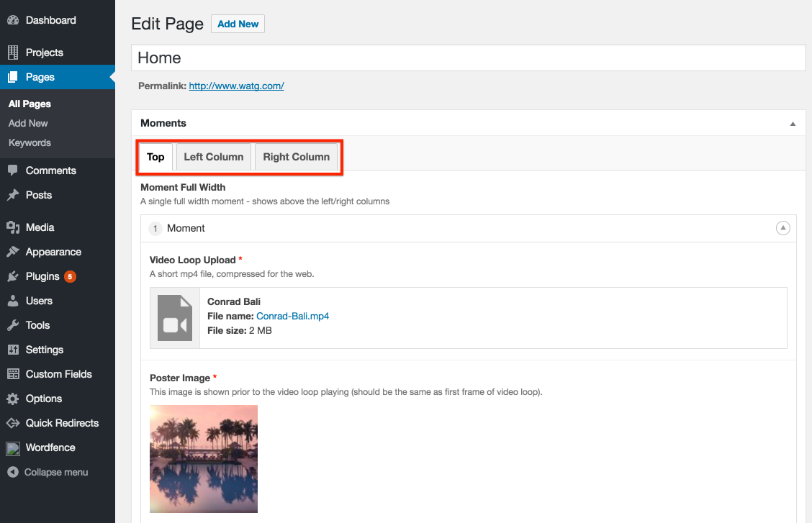Click the Posts pushpin icon
This screenshot has width=812, height=523.
pyautogui.click(x=13, y=195)
